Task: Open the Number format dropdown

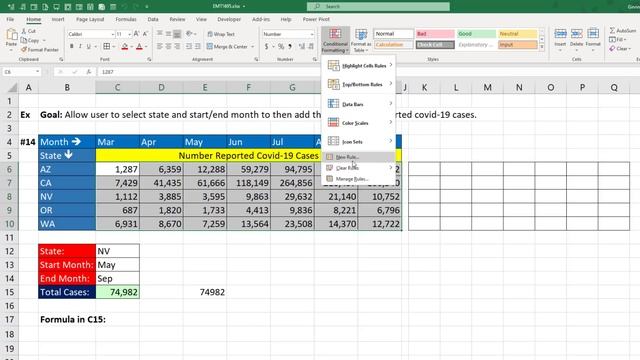Action: [312, 34]
